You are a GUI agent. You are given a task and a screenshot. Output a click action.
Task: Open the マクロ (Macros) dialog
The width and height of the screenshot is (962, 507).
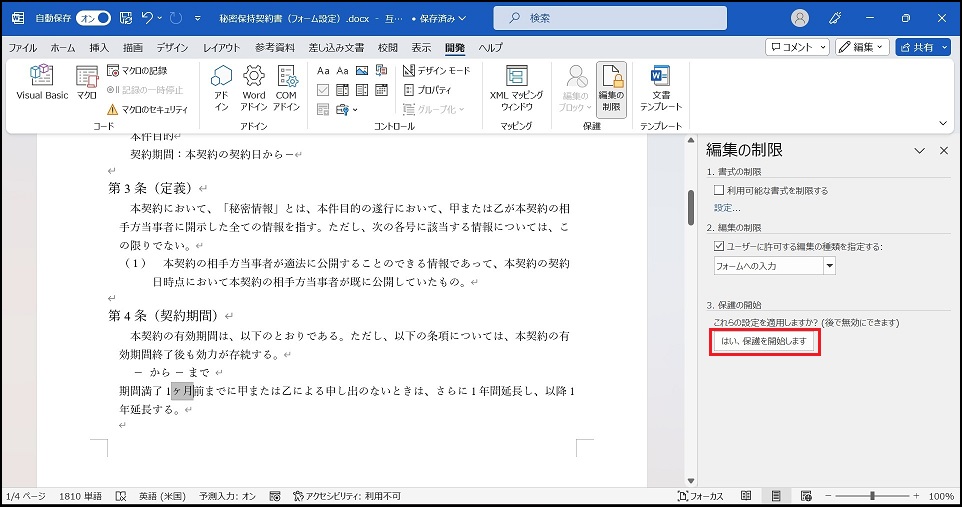(87, 83)
